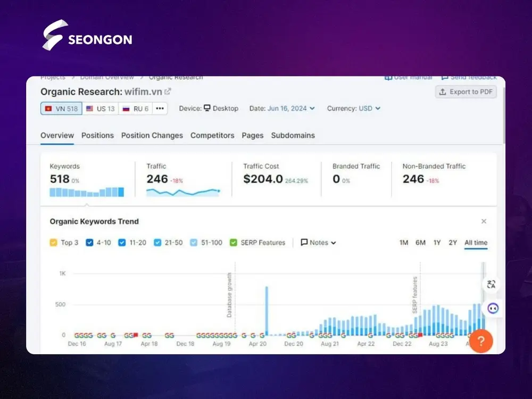The width and height of the screenshot is (532, 399).
Task: Toggle the 11-20 positions checkbox
Action: [122, 243]
